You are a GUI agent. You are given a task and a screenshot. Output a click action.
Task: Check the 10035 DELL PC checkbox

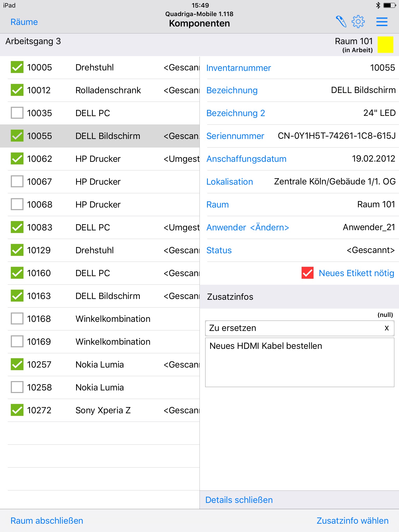17,113
